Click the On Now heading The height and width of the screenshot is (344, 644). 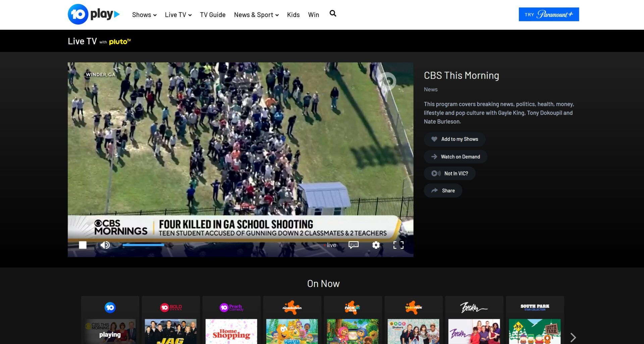(x=323, y=284)
